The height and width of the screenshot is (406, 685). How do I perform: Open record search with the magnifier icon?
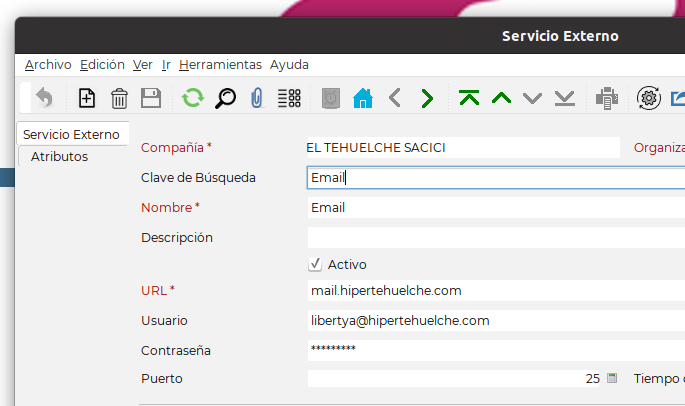point(225,98)
